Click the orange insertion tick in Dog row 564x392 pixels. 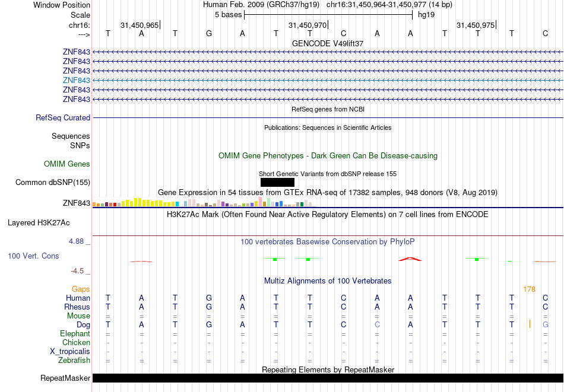530,324
